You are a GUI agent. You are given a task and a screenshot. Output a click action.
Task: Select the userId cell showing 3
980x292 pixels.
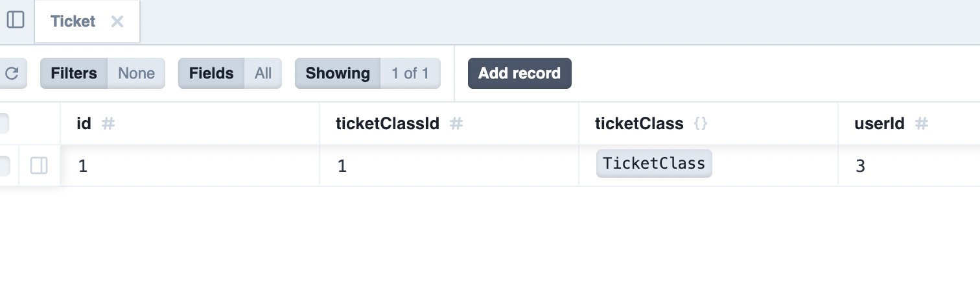[x=909, y=166]
